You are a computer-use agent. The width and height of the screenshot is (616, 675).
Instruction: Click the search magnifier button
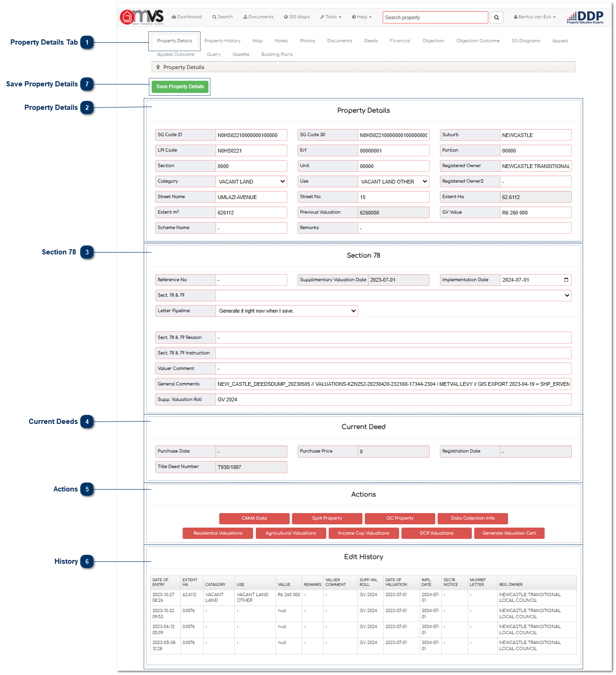496,17
